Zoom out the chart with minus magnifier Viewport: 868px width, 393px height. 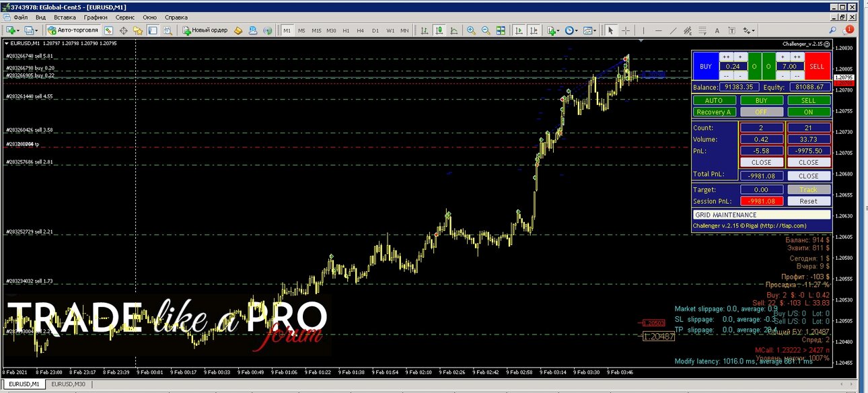tap(486, 30)
